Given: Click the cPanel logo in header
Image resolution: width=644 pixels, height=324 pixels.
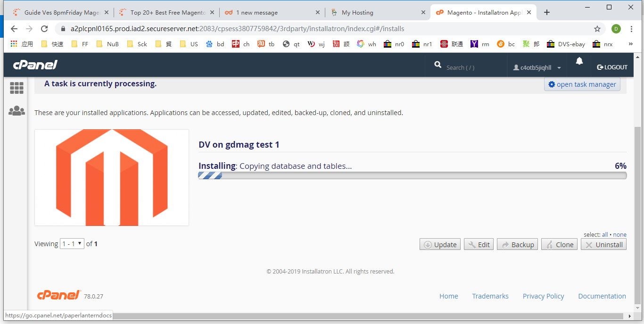Looking at the screenshot, I should tap(35, 65).
